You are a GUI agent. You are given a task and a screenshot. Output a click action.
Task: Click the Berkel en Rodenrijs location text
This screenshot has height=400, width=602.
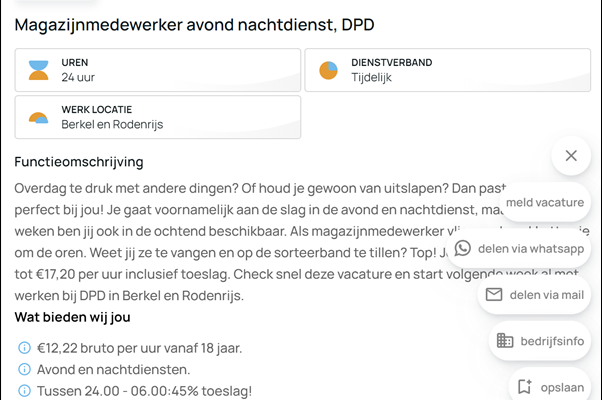(112, 124)
